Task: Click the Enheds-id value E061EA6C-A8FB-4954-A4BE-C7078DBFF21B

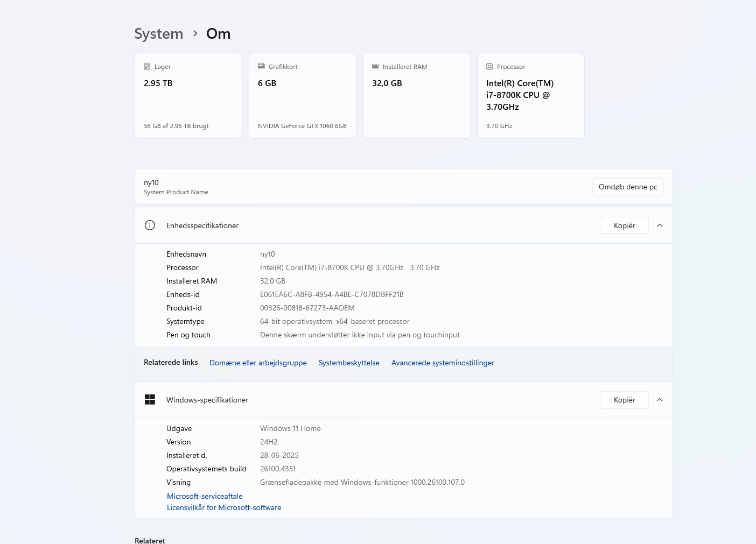Action: (x=332, y=294)
